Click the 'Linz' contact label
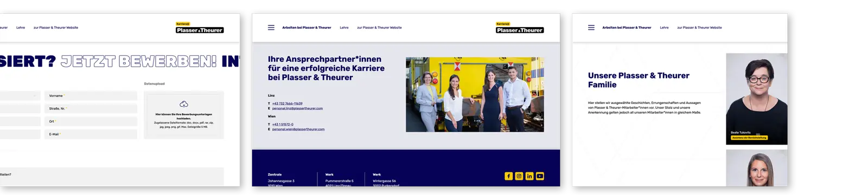 [x=271, y=95]
